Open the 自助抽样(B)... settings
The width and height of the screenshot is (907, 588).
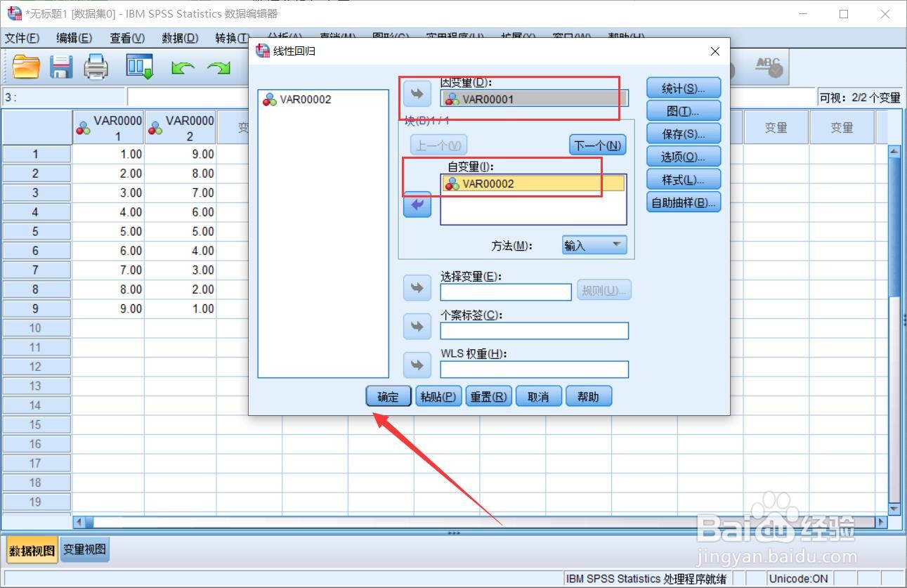click(684, 203)
